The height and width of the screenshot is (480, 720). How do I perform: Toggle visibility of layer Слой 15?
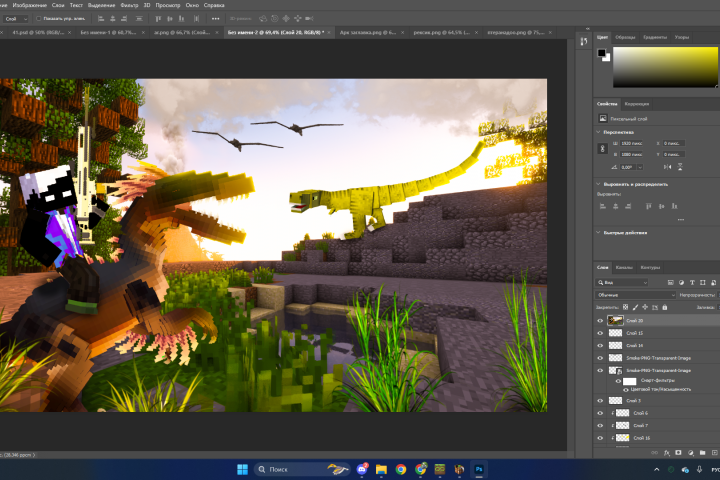pos(600,332)
